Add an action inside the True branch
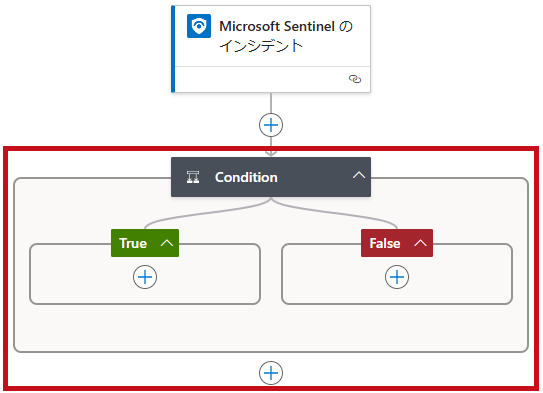The width and height of the screenshot is (543, 393). click(x=145, y=277)
